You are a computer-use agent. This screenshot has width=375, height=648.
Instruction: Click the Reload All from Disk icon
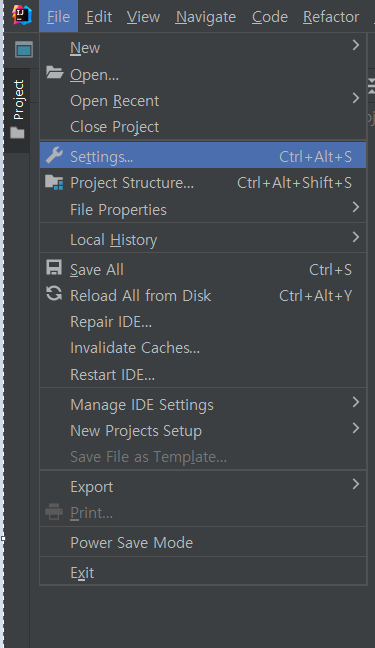(x=54, y=294)
